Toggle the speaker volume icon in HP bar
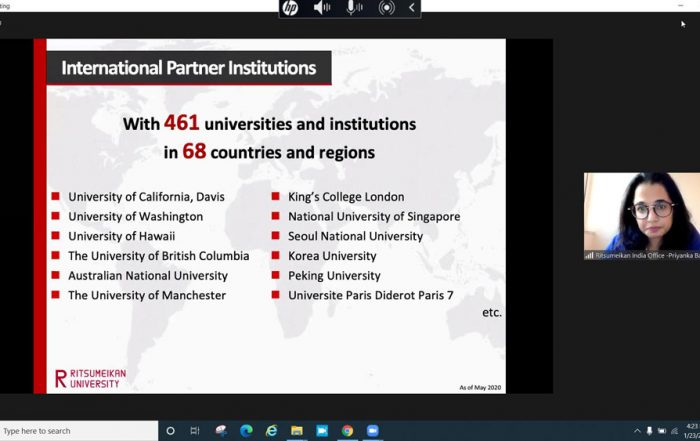700x441 pixels. coord(322,8)
